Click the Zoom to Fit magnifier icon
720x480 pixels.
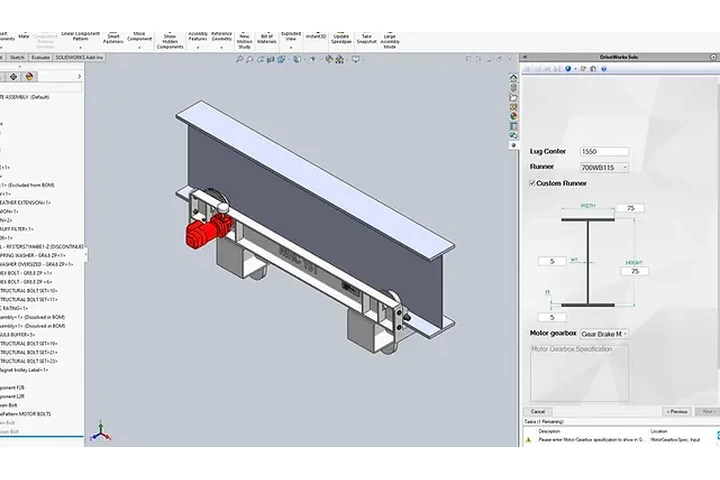click(x=239, y=59)
